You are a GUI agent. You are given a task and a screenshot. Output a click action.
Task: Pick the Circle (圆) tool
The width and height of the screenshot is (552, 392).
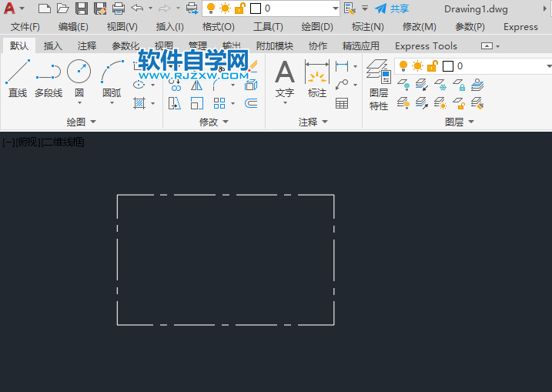[79, 79]
